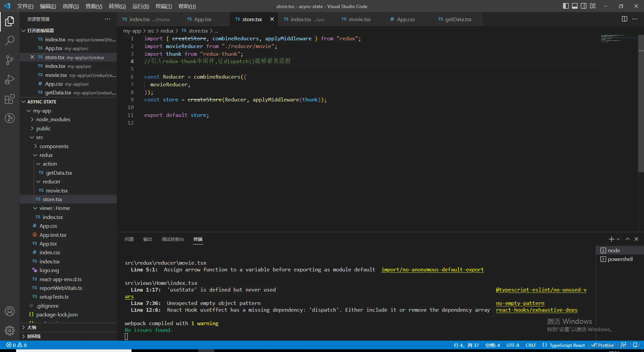Open the Search view in the activity bar

[x=10, y=41]
